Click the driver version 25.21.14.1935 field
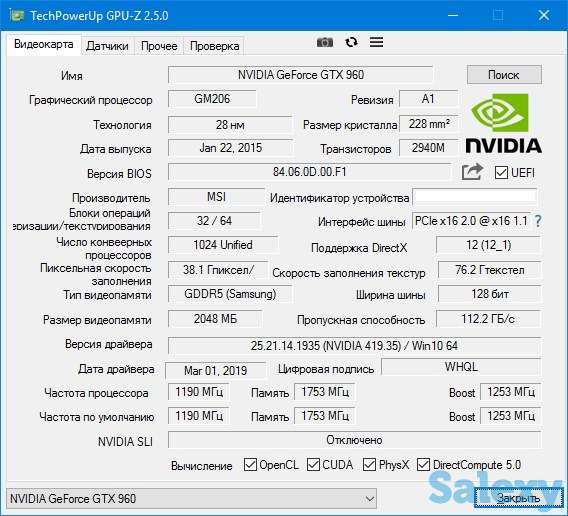This screenshot has width=568, height=516. pos(354,346)
